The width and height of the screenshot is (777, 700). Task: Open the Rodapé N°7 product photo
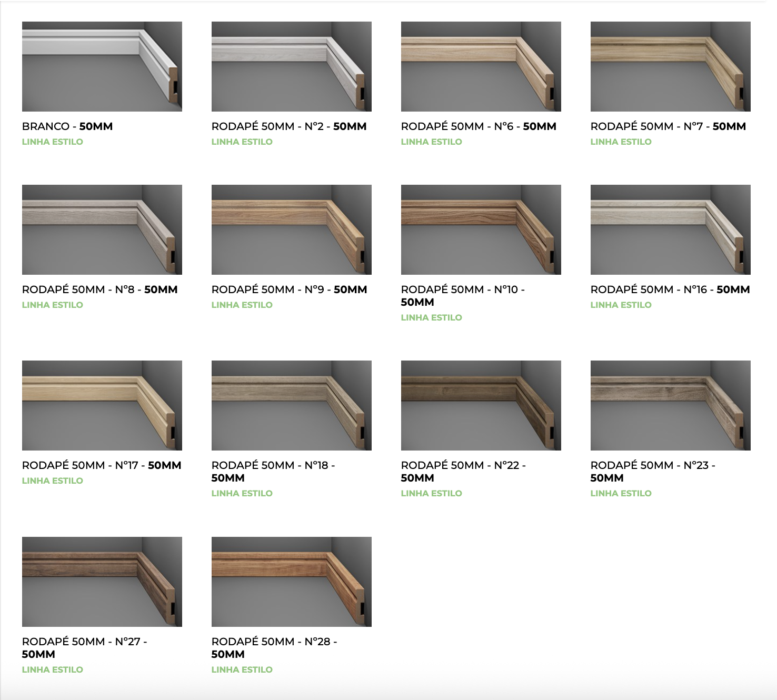tap(670, 66)
